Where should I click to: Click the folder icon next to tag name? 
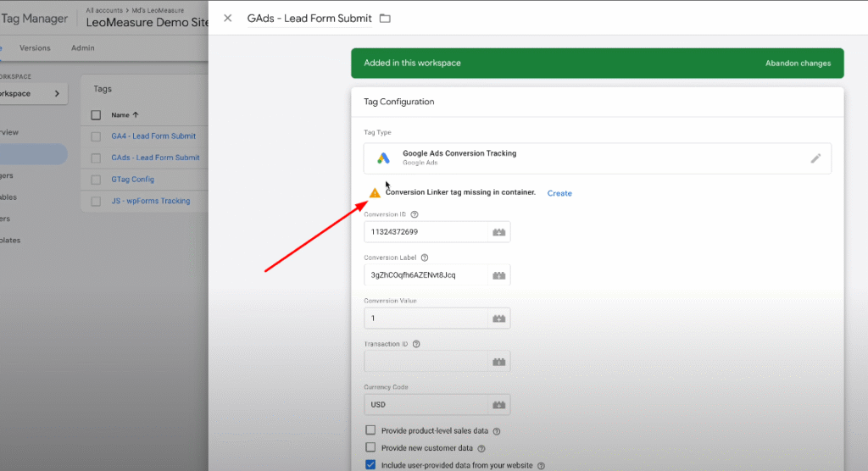[x=385, y=19]
